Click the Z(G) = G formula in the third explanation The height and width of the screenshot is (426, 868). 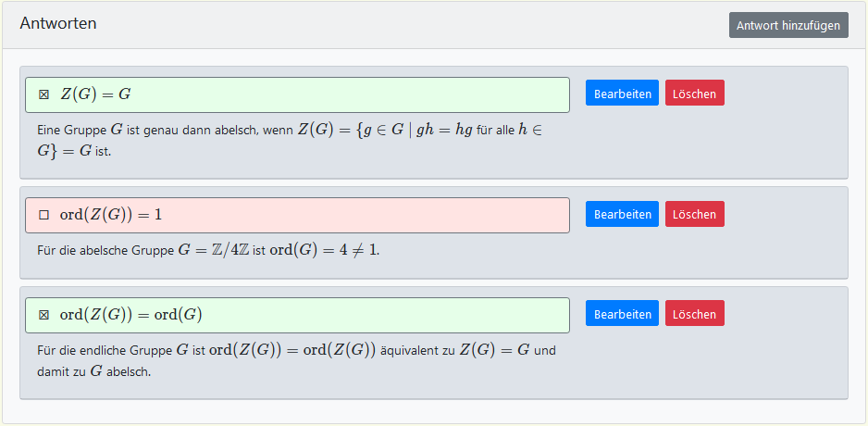(495, 351)
